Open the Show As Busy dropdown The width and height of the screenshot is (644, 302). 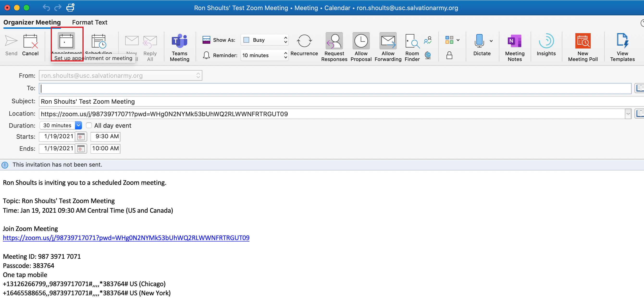[264, 40]
